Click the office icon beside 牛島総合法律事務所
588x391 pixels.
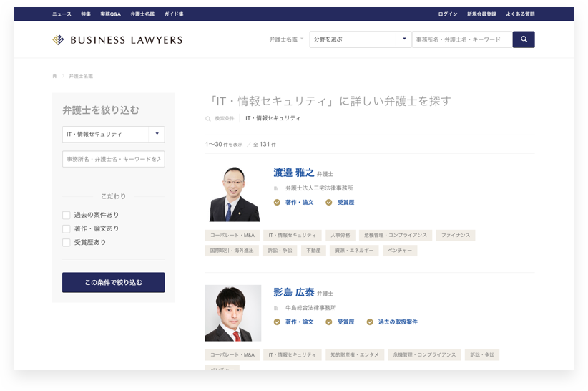click(276, 308)
